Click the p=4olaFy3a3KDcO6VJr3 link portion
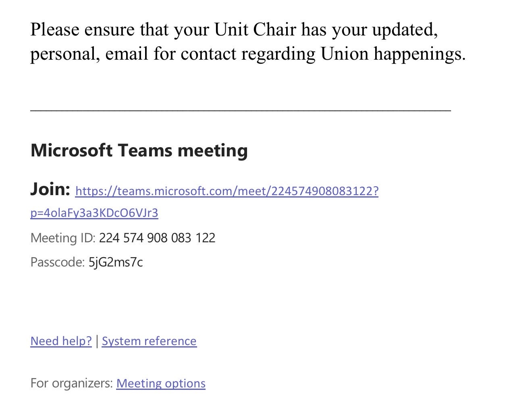Screen dimensions: 532x410 click(94, 213)
